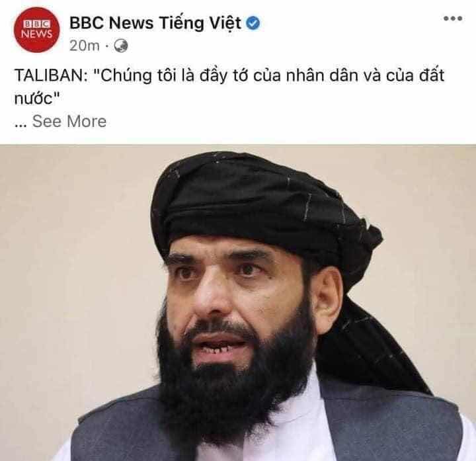Click the blue verified badge checkmark

point(253,23)
